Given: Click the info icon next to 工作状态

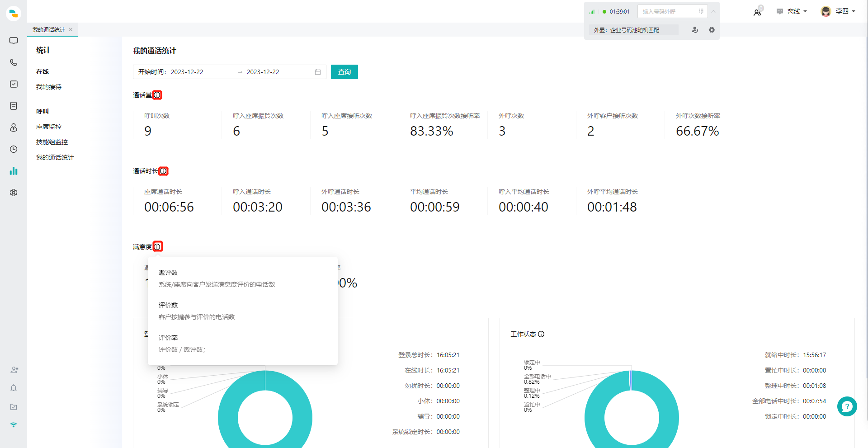Looking at the screenshot, I should [x=541, y=334].
